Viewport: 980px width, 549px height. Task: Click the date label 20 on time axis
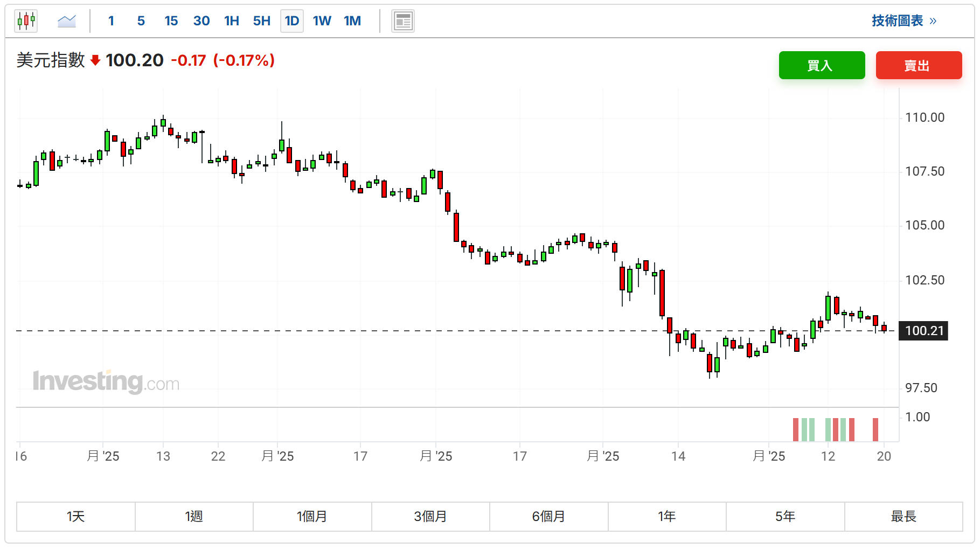pos(884,456)
